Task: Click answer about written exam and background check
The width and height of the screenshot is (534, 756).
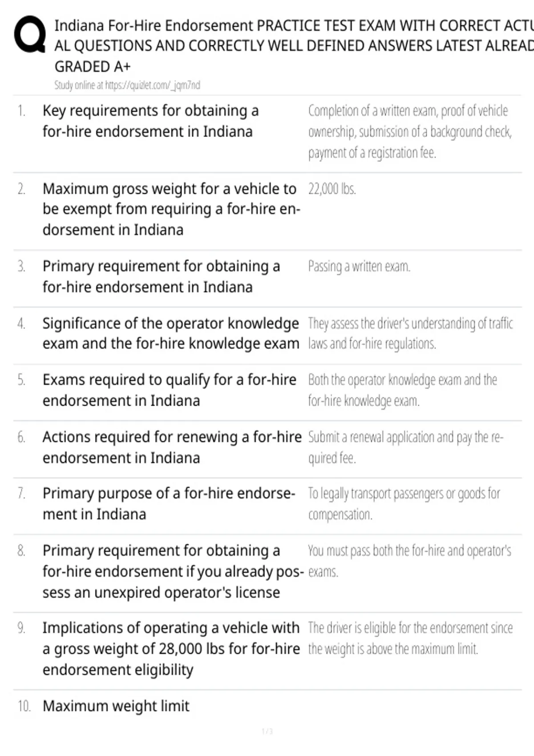Action: pyautogui.click(x=410, y=132)
